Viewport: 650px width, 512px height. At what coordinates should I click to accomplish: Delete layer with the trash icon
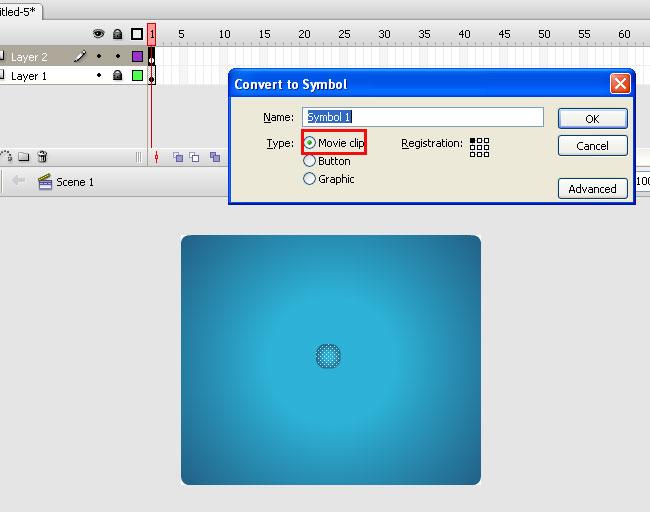click(42, 156)
